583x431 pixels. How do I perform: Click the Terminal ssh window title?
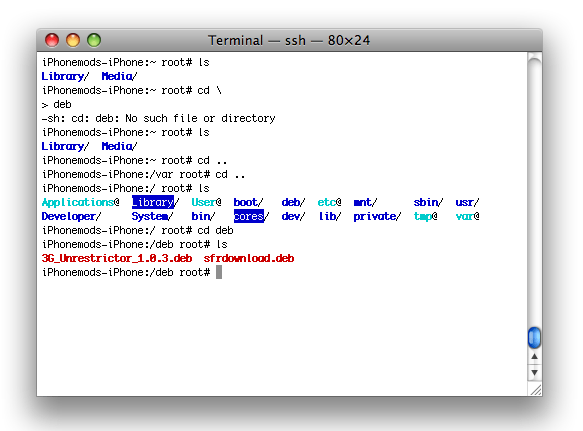(x=289, y=40)
